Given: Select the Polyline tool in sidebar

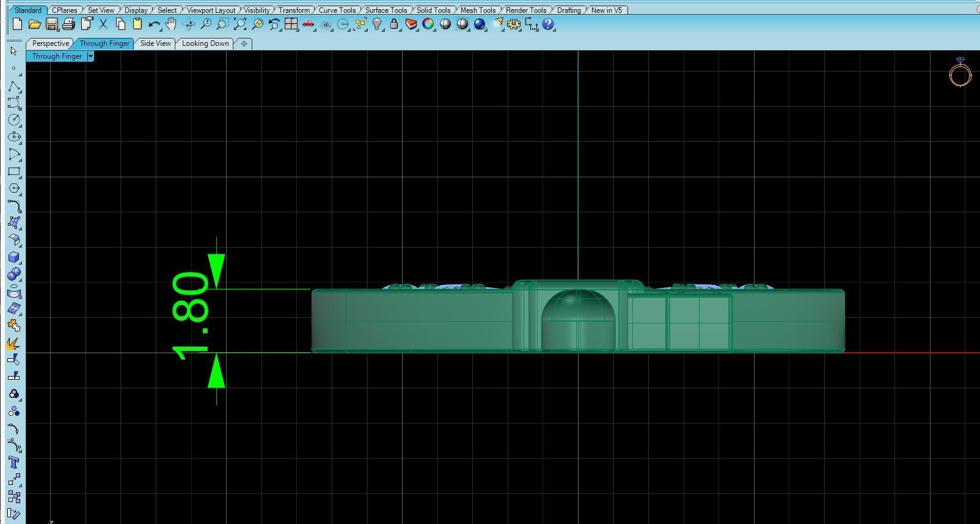Looking at the screenshot, I should tap(14, 86).
